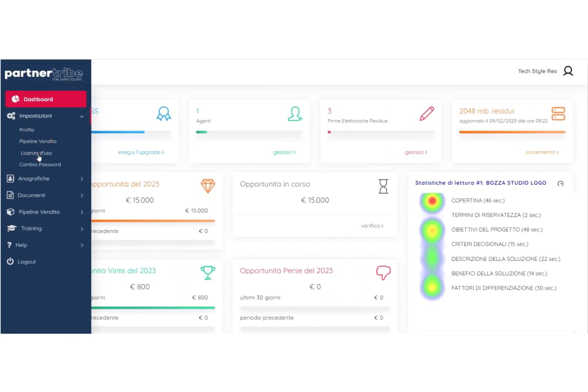Expand the Help menu chevron
The height and width of the screenshot is (392, 588).
click(81, 245)
